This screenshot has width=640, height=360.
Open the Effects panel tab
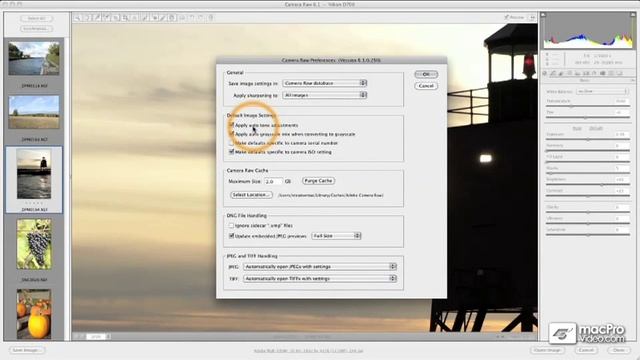pyautogui.click(x=593, y=73)
